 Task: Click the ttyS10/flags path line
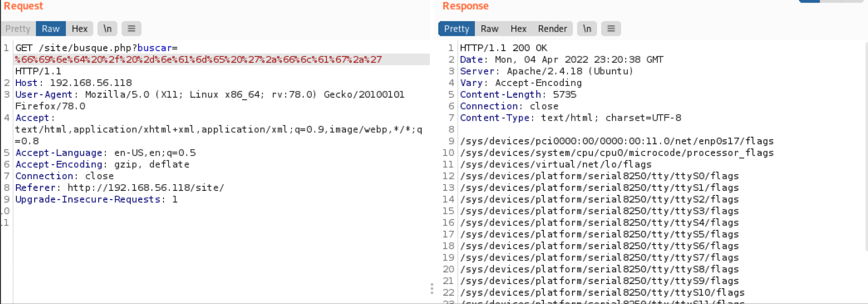point(602,293)
